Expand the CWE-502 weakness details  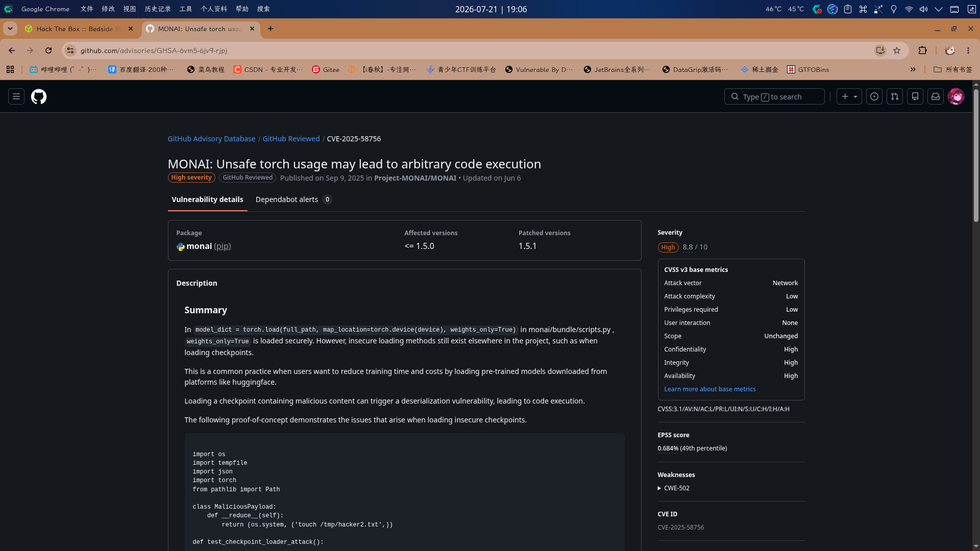pyautogui.click(x=674, y=488)
